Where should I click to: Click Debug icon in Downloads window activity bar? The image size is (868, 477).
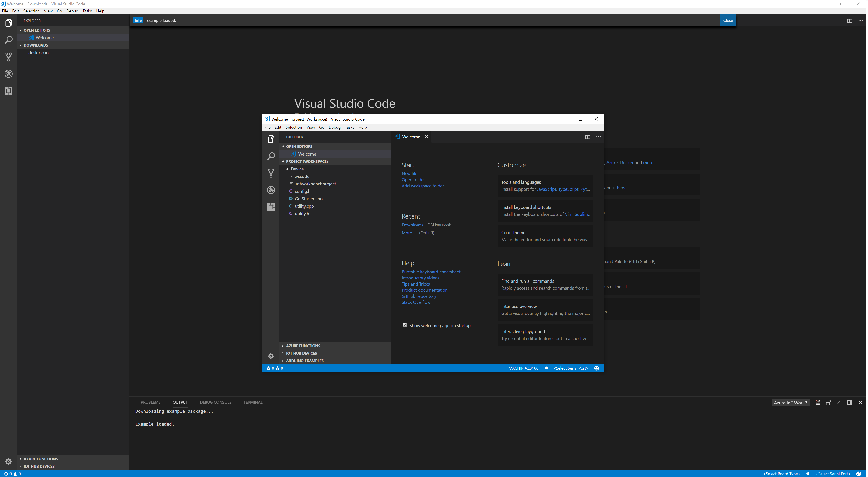9,74
